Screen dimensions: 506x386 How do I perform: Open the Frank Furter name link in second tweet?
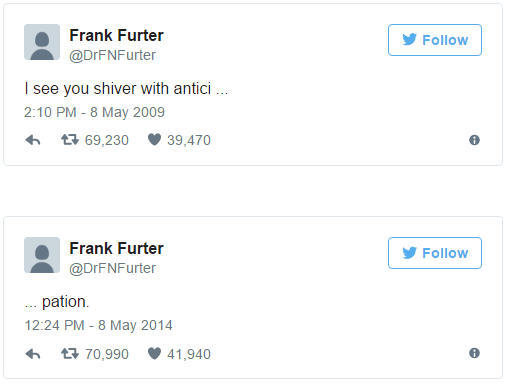pyautogui.click(x=116, y=248)
